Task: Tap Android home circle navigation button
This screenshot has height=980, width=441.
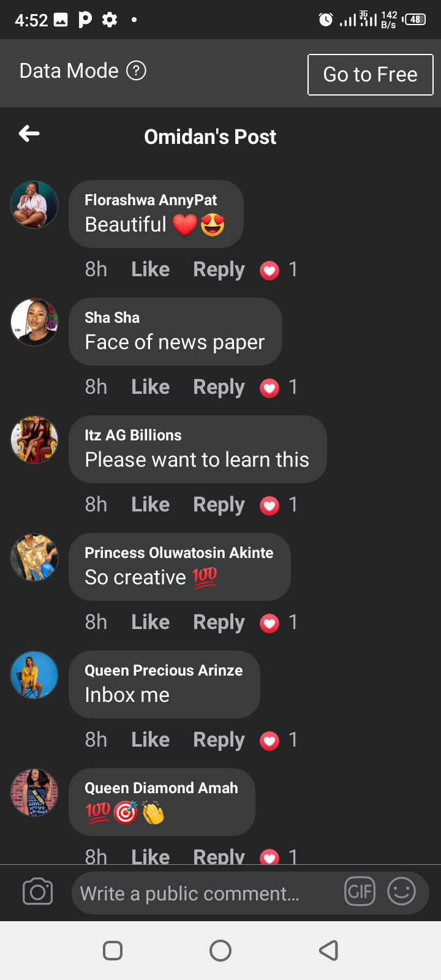Action: pos(221,951)
